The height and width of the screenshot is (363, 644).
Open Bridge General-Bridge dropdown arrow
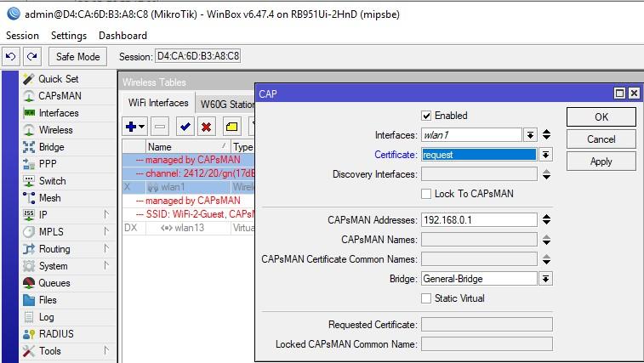[x=546, y=279]
